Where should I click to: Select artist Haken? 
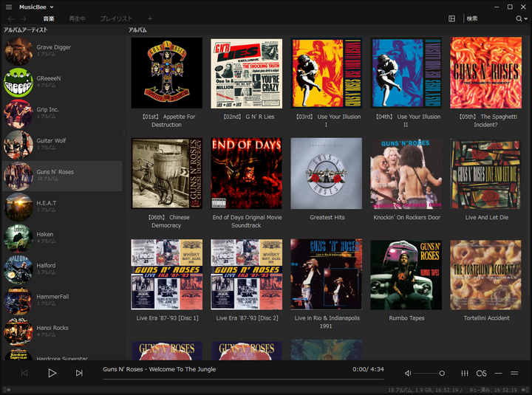pos(62,238)
